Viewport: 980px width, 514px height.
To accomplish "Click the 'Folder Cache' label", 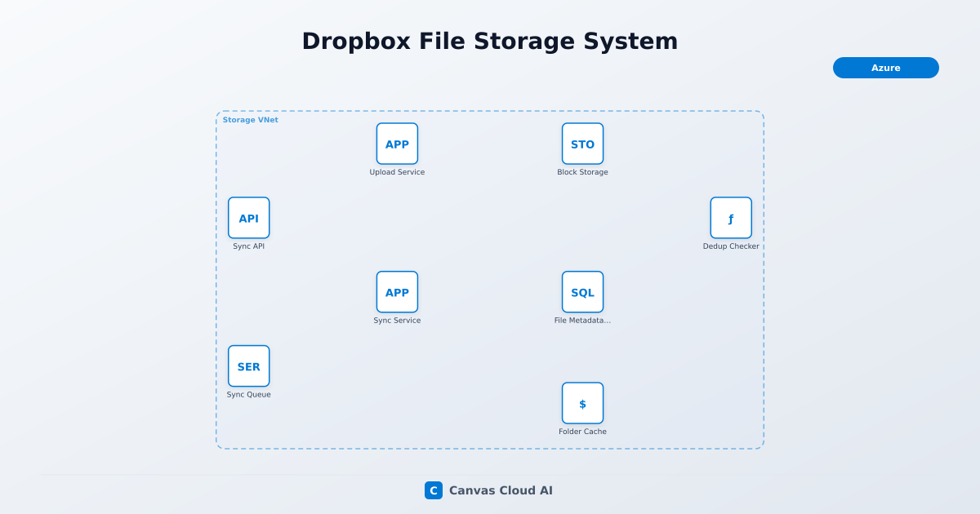I will 582,432.
